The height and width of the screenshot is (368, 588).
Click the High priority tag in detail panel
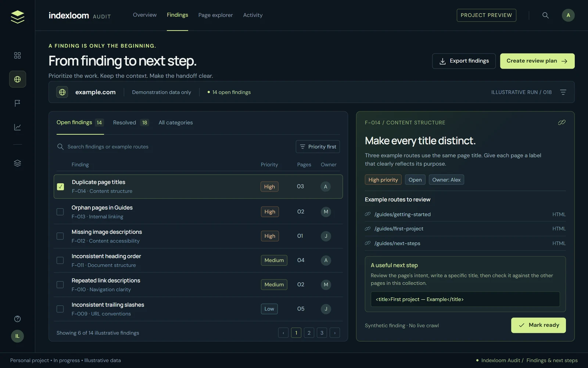point(383,180)
